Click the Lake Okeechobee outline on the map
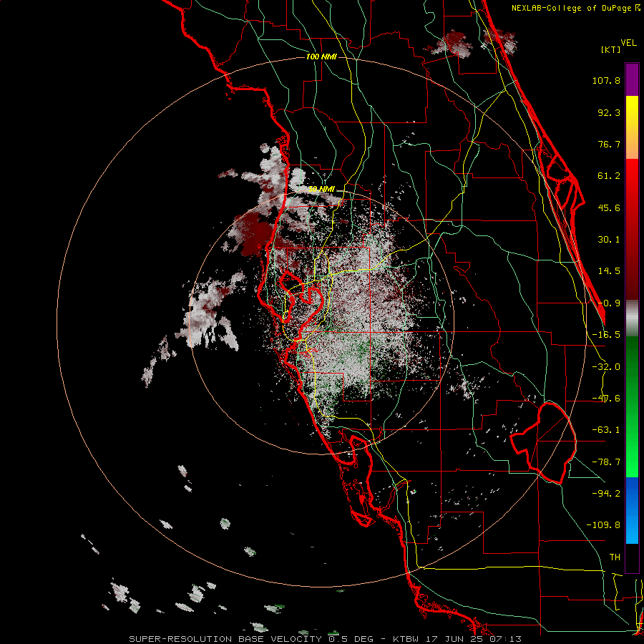This screenshot has height=644, width=644. (x=543, y=443)
